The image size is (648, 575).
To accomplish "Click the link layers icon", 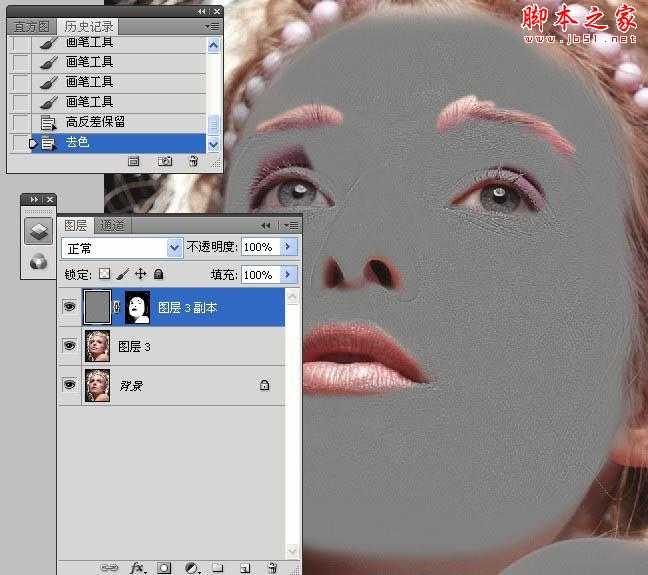I will pos(110,568).
